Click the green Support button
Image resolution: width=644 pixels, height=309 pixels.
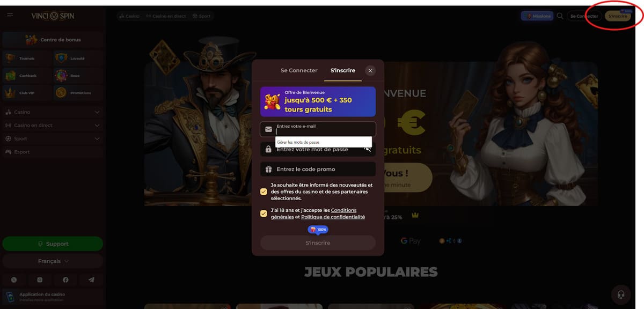click(x=53, y=244)
